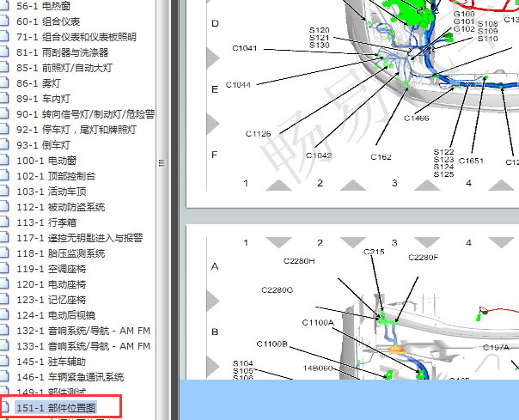The height and width of the screenshot is (420, 519).
Task: Jump to bookmark 90-1 转向信号灯/制动灯
Action: 86,114
